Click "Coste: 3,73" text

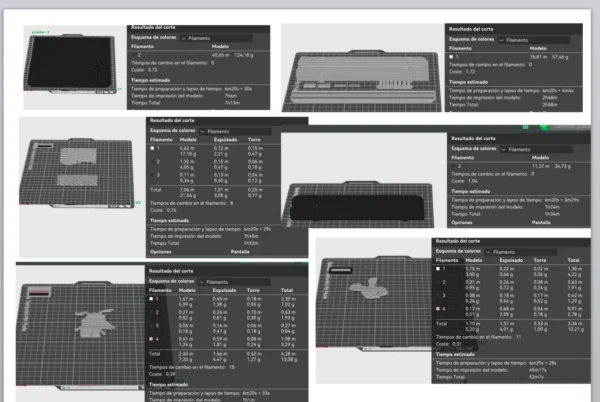pyautogui.click(x=144, y=70)
